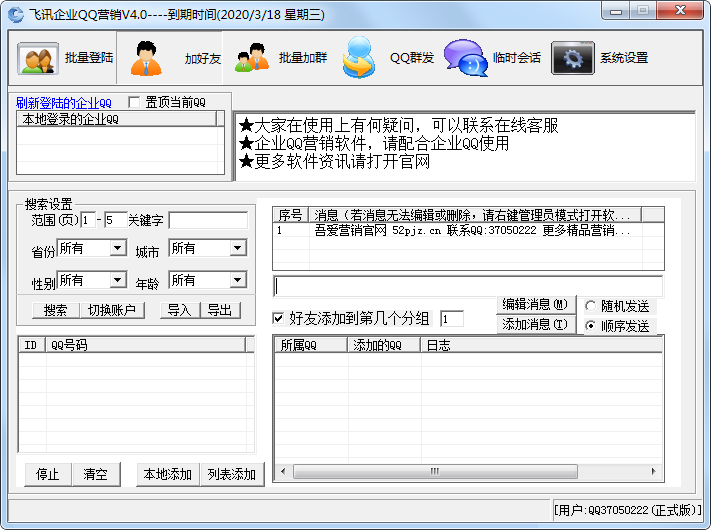The image size is (711, 530).
Task: Click the 关键字 input field
Action: [x=208, y=220]
